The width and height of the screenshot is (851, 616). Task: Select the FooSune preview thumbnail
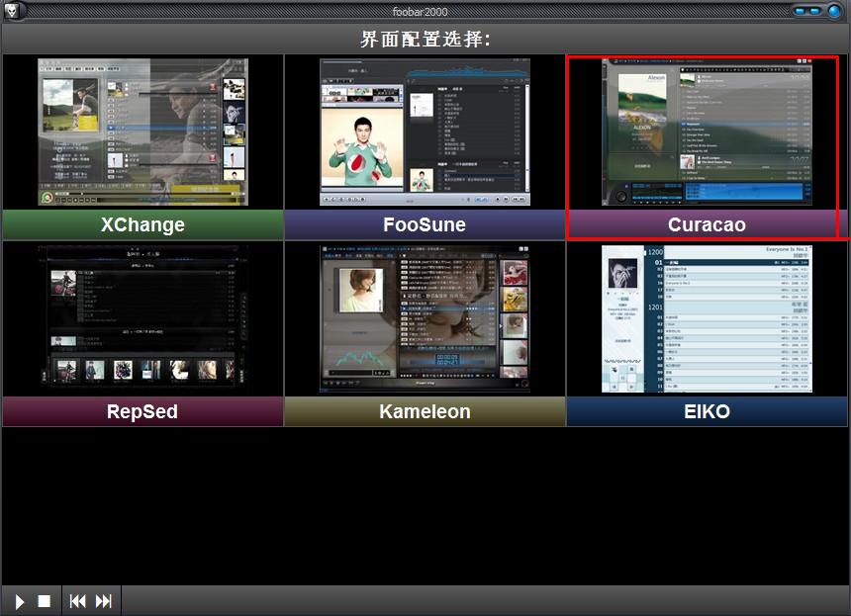click(425, 132)
